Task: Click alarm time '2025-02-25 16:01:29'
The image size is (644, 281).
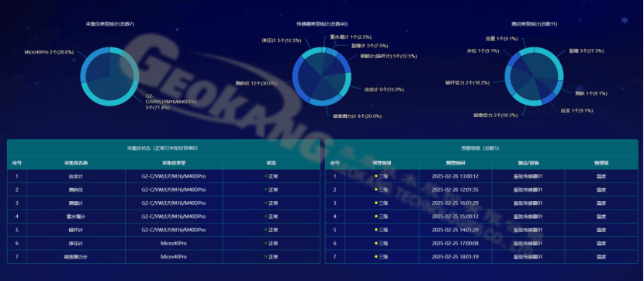Action: coord(455,203)
